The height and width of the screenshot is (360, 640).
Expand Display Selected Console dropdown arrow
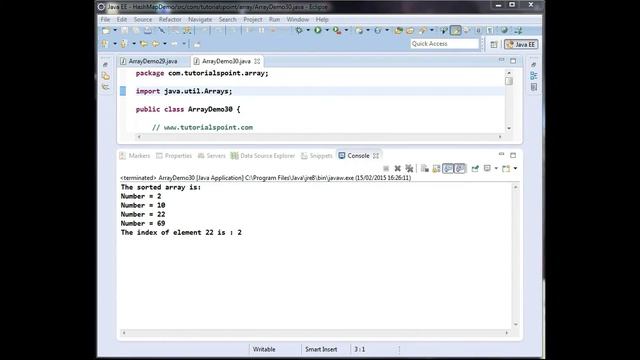496,168
